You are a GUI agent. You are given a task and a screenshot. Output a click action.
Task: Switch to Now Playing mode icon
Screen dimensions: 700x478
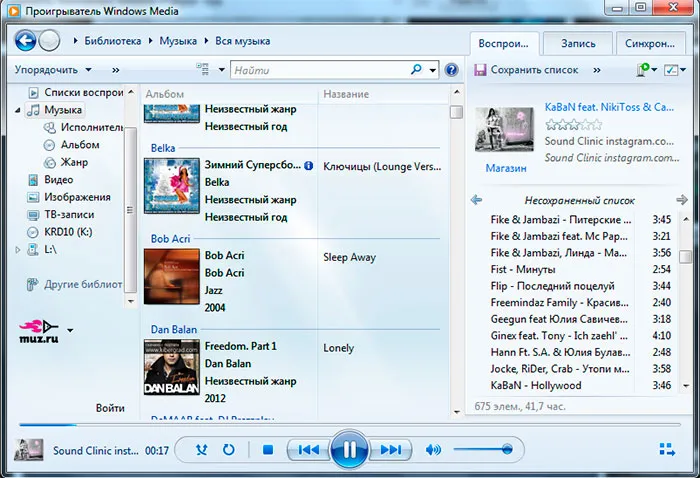tap(667, 449)
